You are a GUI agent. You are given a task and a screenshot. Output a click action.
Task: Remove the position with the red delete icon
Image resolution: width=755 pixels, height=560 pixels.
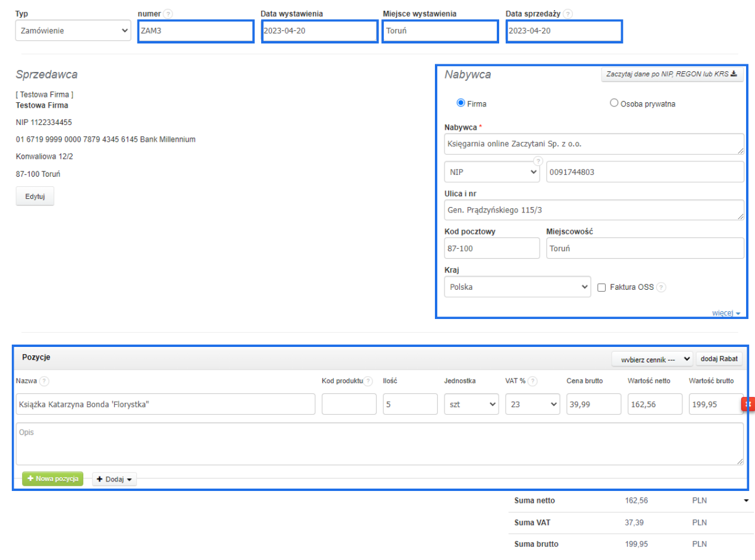click(748, 404)
